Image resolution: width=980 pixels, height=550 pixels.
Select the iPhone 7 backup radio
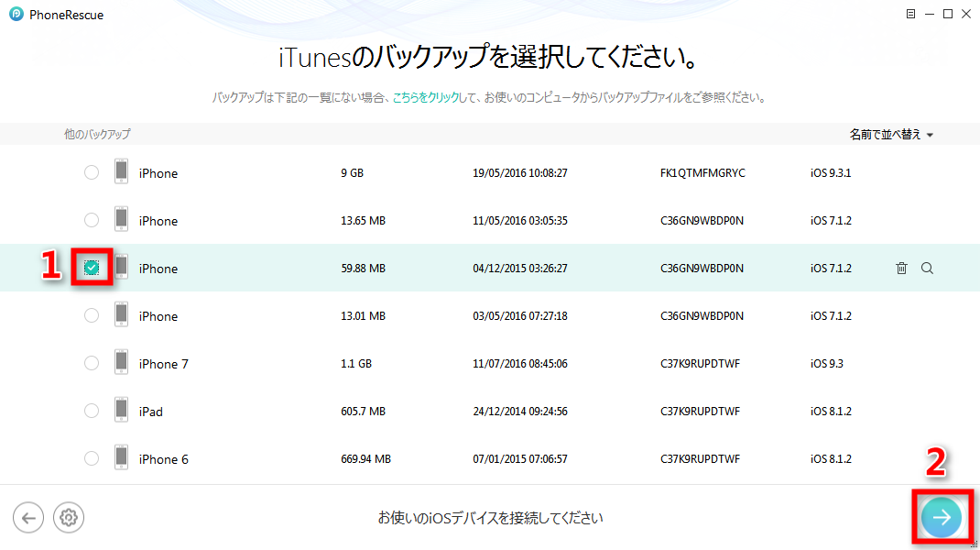[x=92, y=364]
